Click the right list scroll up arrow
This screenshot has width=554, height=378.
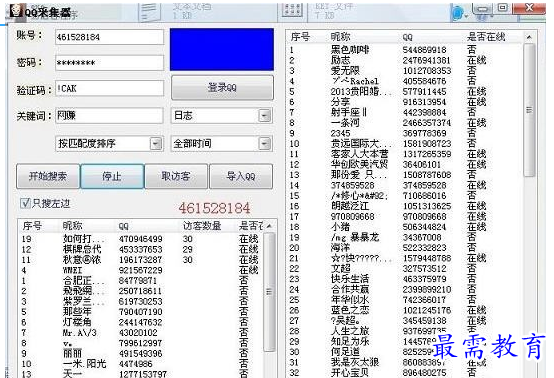pyautogui.click(x=529, y=37)
